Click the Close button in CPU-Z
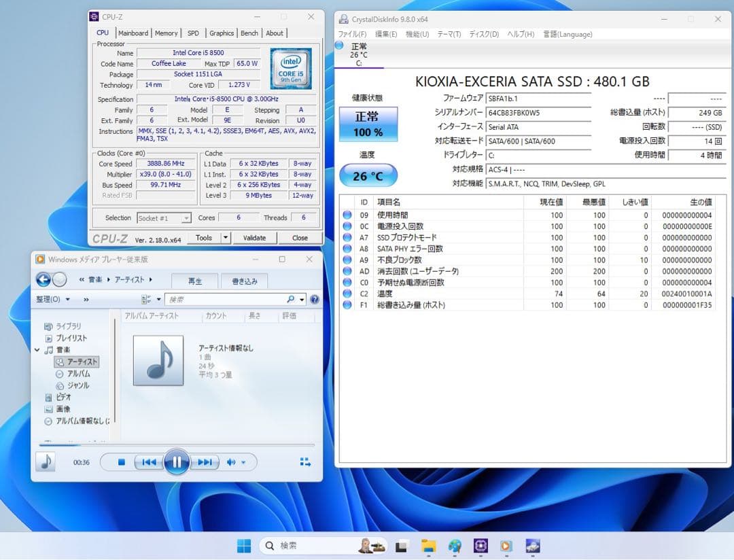734x560 pixels. click(300, 238)
